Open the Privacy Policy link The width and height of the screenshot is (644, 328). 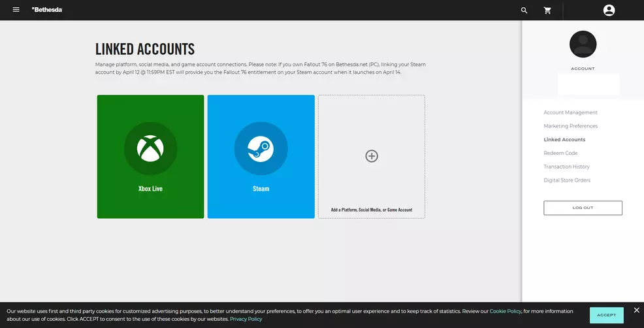click(246, 319)
